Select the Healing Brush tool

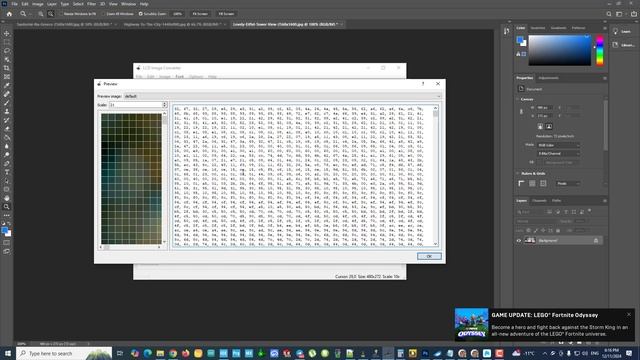7,94
